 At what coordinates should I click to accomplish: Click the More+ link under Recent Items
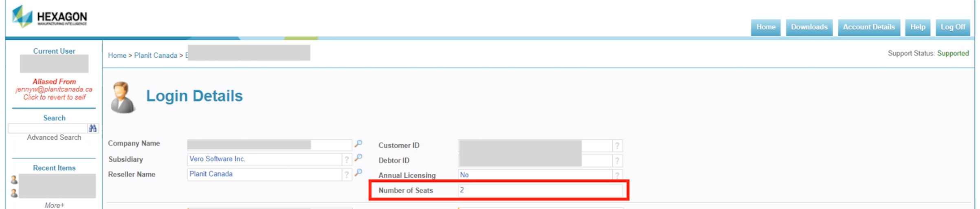coord(54,205)
